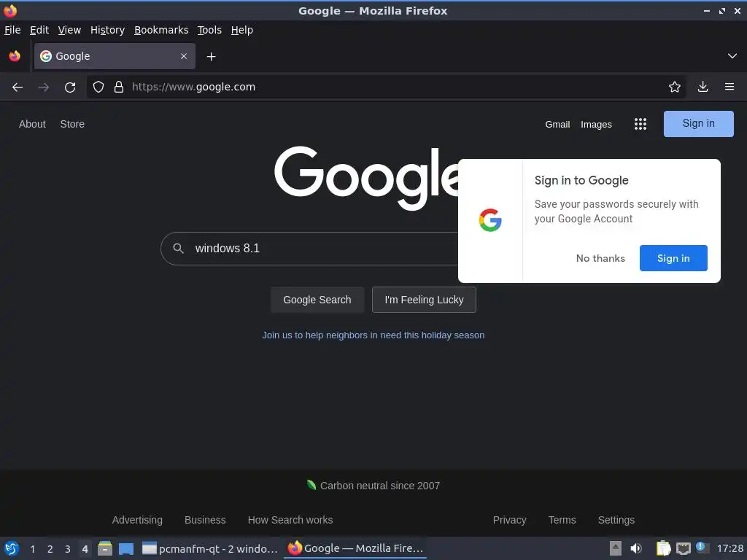Click Sign in inside the popup
Screen dimensions: 747x560
(673, 258)
